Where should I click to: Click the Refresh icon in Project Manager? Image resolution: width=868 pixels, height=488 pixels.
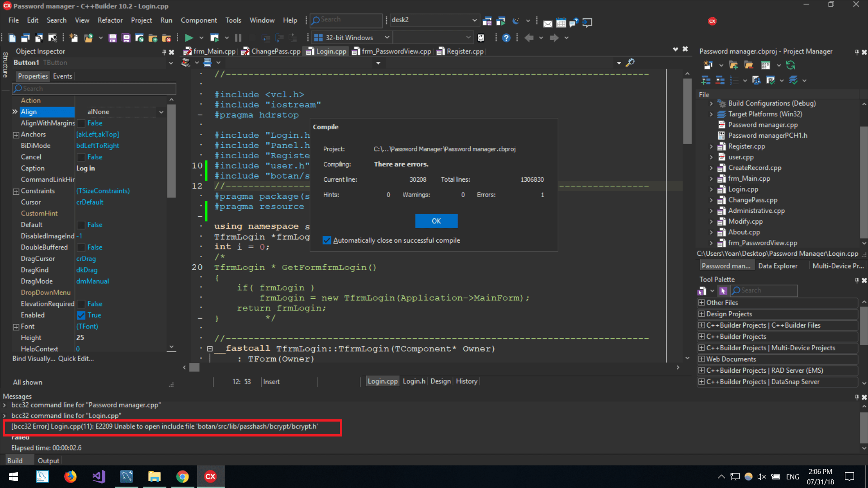coord(791,65)
